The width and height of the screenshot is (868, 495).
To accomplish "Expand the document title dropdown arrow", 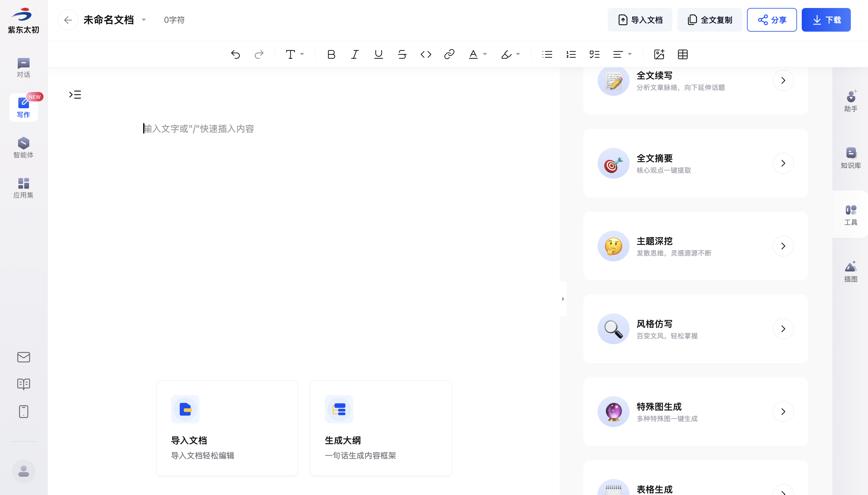I will pos(144,20).
